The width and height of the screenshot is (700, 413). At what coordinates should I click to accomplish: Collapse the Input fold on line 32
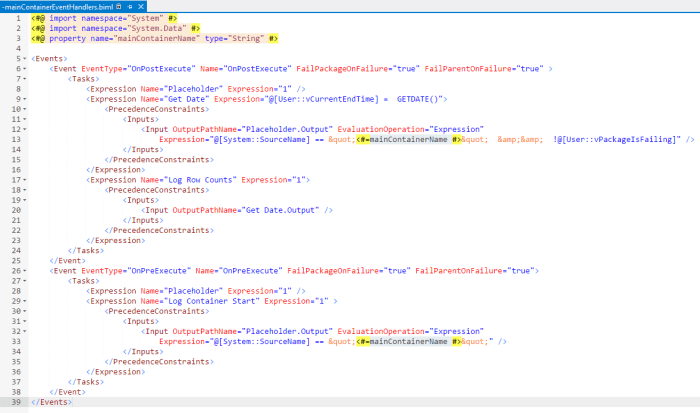point(25,331)
